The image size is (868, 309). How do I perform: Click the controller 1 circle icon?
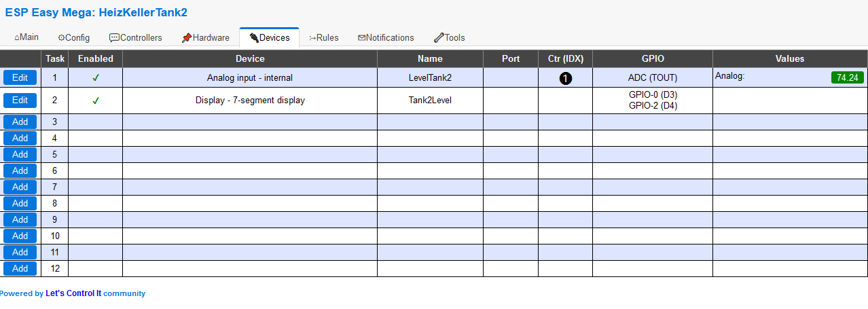click(x=566, y=78)
